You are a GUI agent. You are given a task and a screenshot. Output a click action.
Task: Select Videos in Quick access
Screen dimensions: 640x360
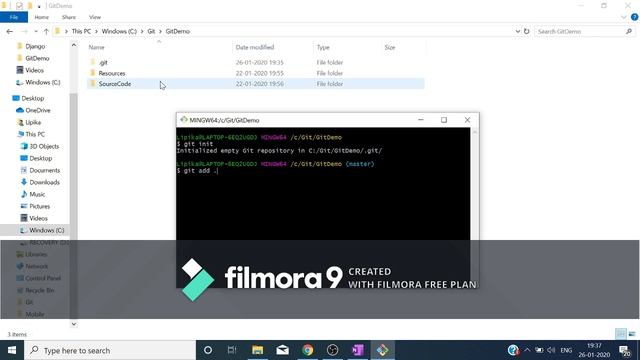pyautogui.click(x=34, y=70)
